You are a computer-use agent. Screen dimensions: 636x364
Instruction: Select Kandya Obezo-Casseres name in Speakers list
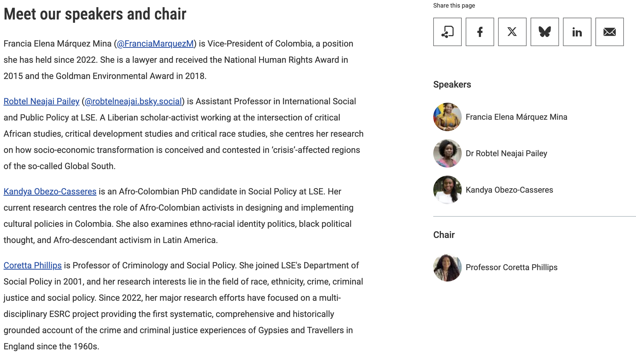509,190
